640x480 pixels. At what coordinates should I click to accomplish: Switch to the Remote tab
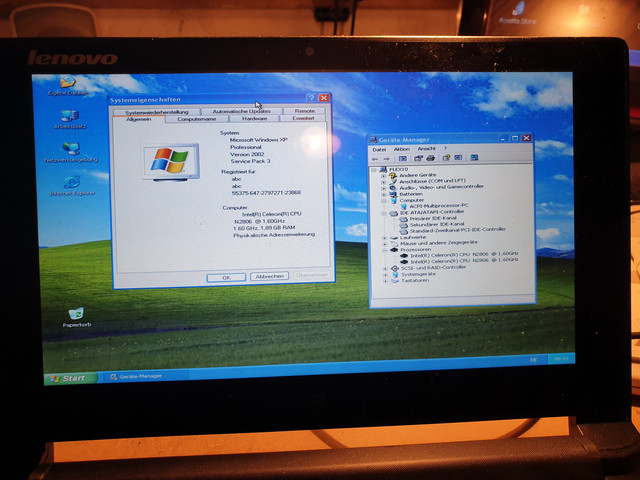[x=304, y=111]
